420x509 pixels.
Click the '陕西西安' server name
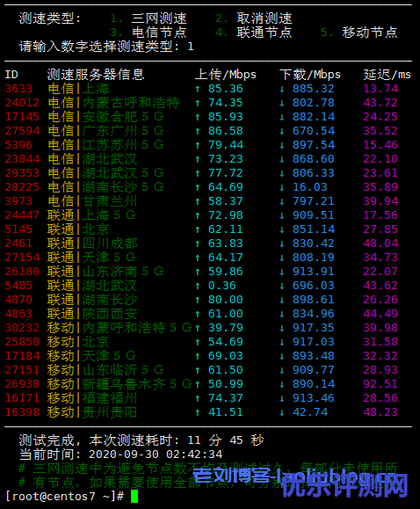point(110,314)
